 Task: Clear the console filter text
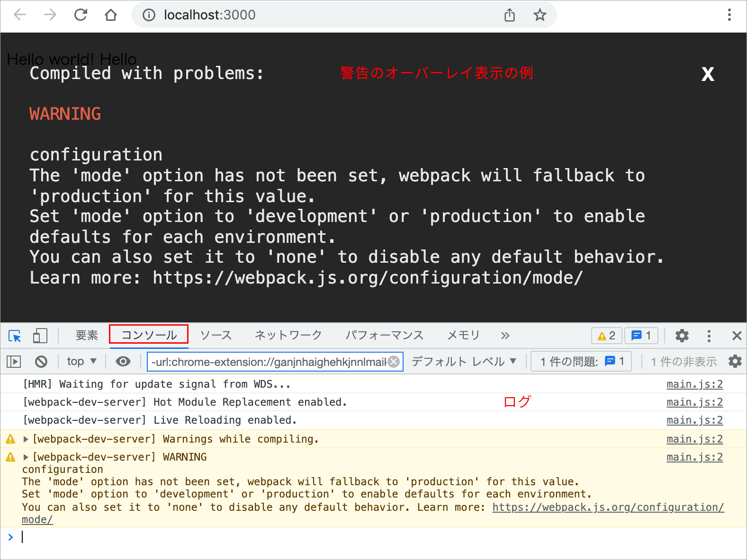click(394, 362)
